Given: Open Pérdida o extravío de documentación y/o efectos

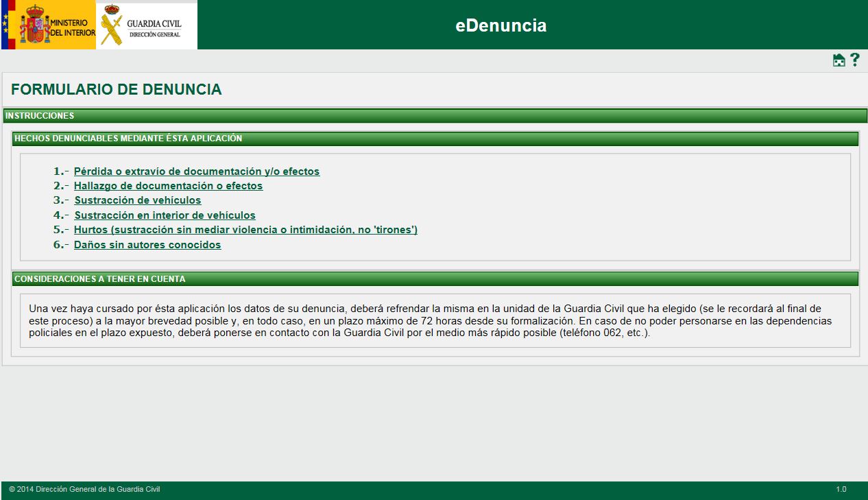Looking at the screenshot, I should 196,171.
